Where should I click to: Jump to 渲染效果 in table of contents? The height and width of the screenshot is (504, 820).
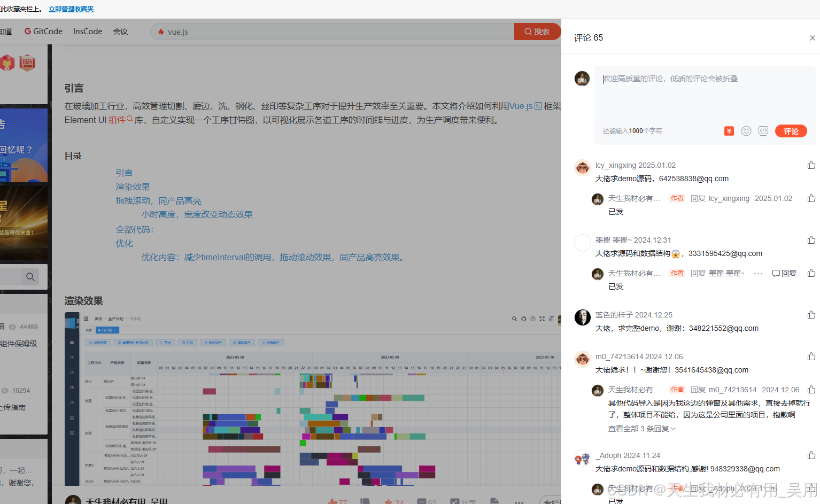133,187
